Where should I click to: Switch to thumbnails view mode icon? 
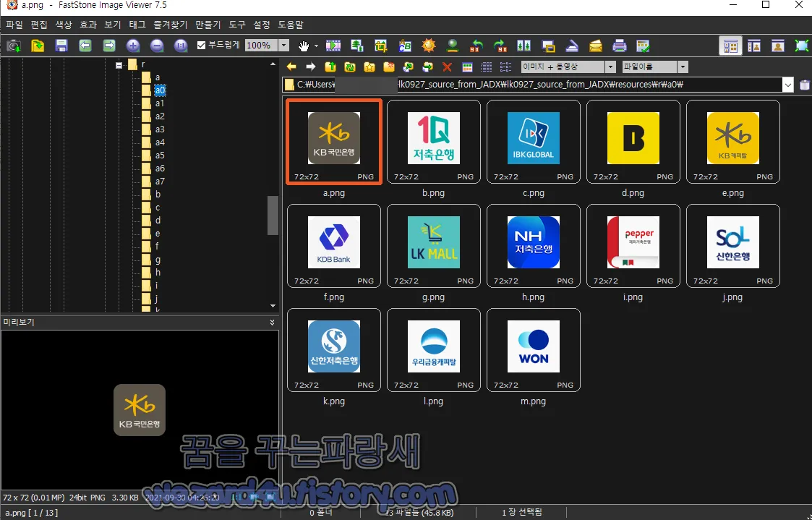point(467,67)
